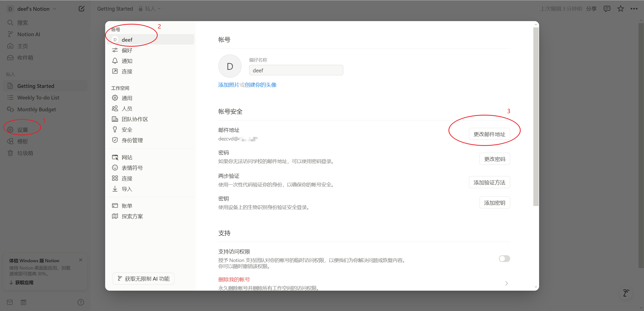Screen dimensions: 644x311
Task: Open the 偏好 preferences tab
Action: 150,50
